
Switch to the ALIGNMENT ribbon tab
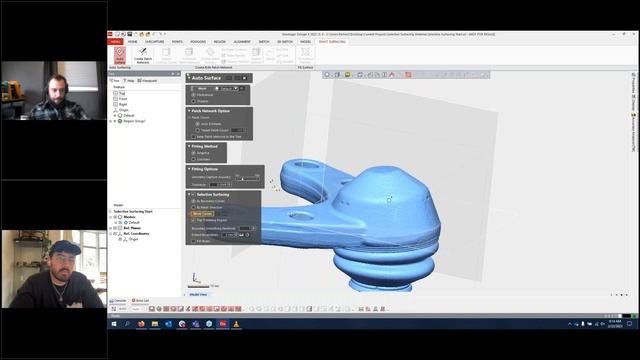pyautogui.click(x=242, y=42)
